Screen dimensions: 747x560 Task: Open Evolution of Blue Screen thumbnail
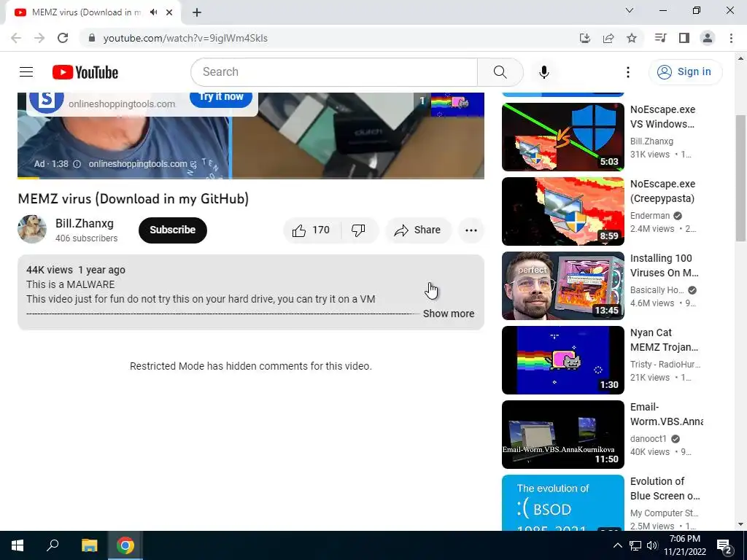(562, 502)
